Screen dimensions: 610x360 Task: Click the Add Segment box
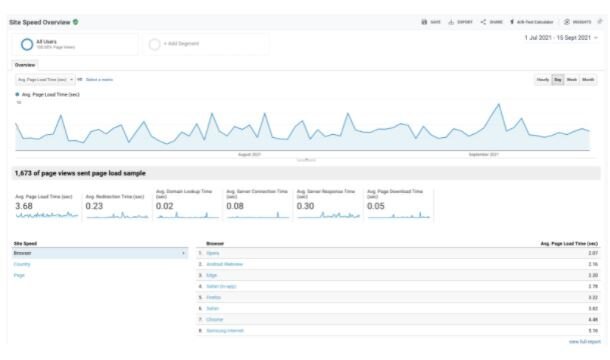tap(206, 44)
